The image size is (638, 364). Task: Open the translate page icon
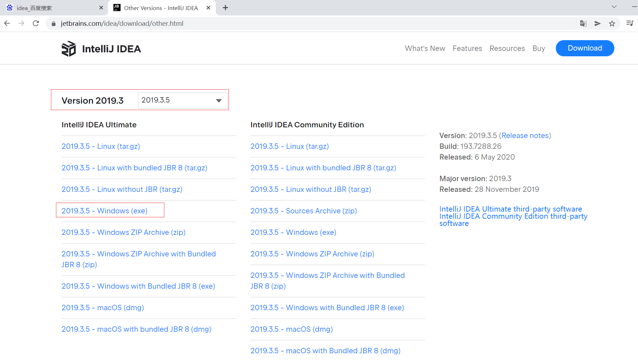[x=583, y=23]
